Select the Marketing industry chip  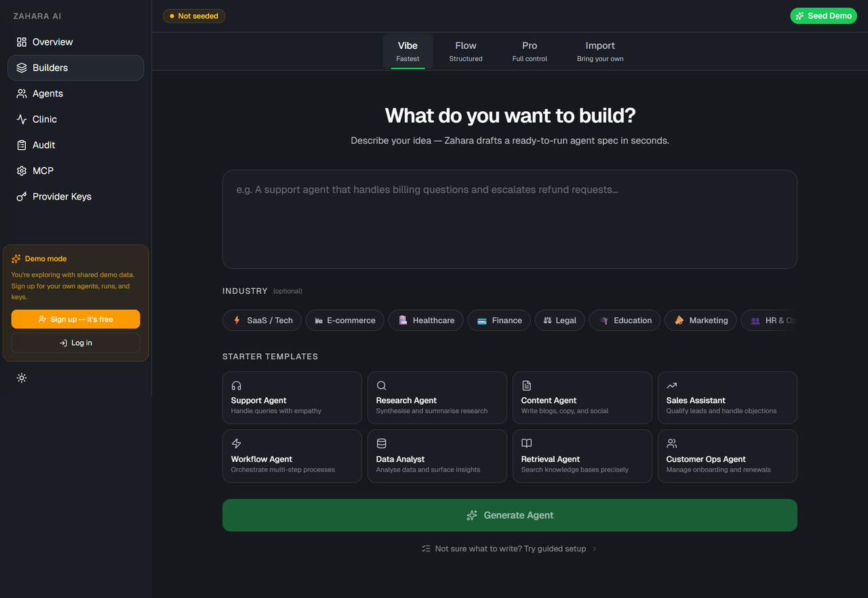pos(701,321)
